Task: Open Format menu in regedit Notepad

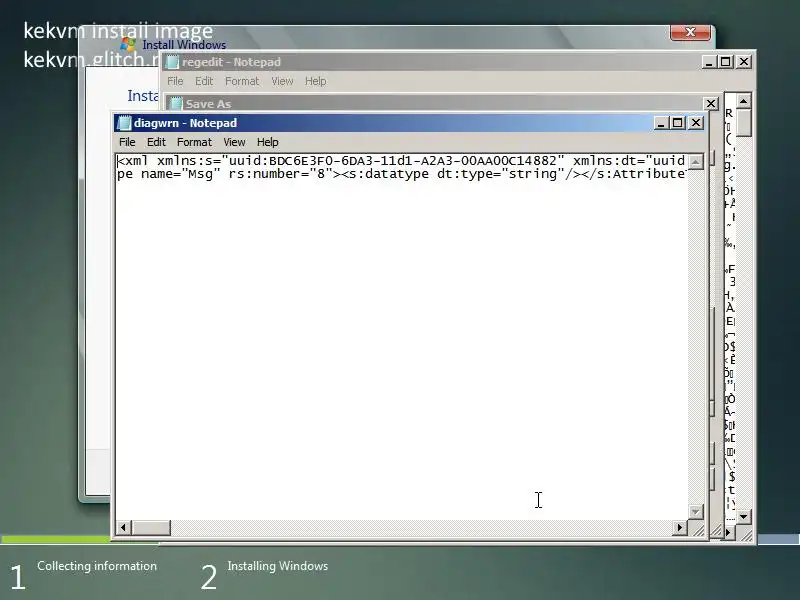Action: click(242, 81)
